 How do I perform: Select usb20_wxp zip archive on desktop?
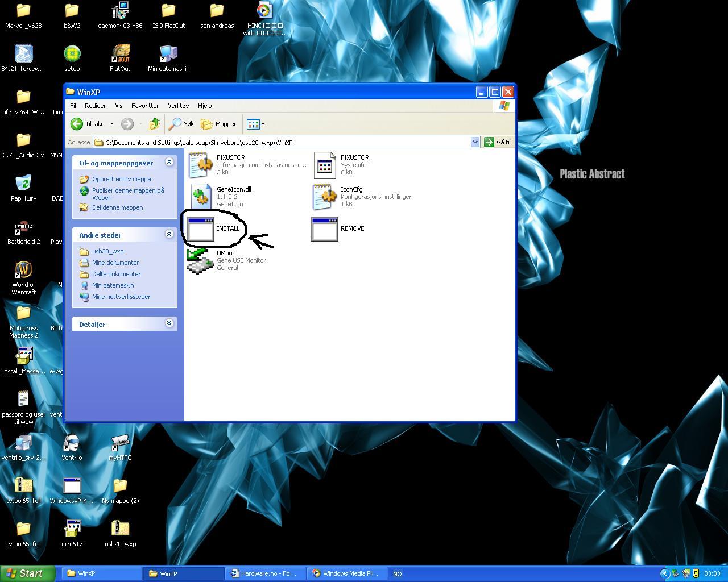click(x=120, y=534)
